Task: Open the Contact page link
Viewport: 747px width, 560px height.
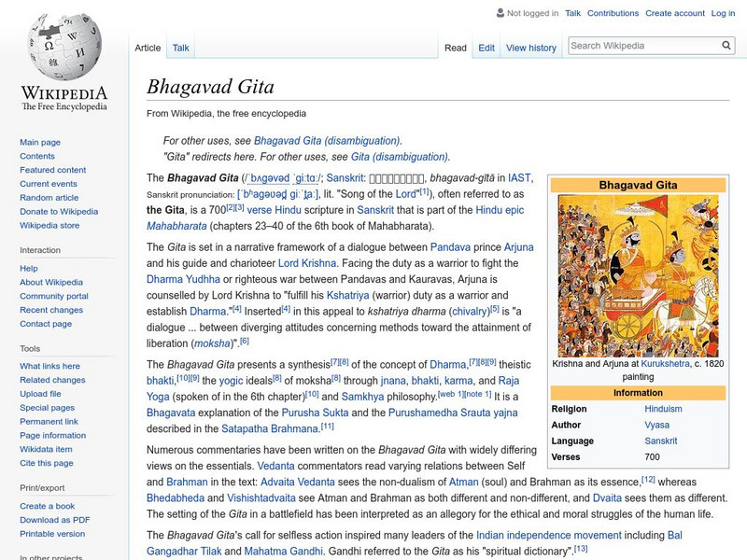Action: click(x=46, y=323)
